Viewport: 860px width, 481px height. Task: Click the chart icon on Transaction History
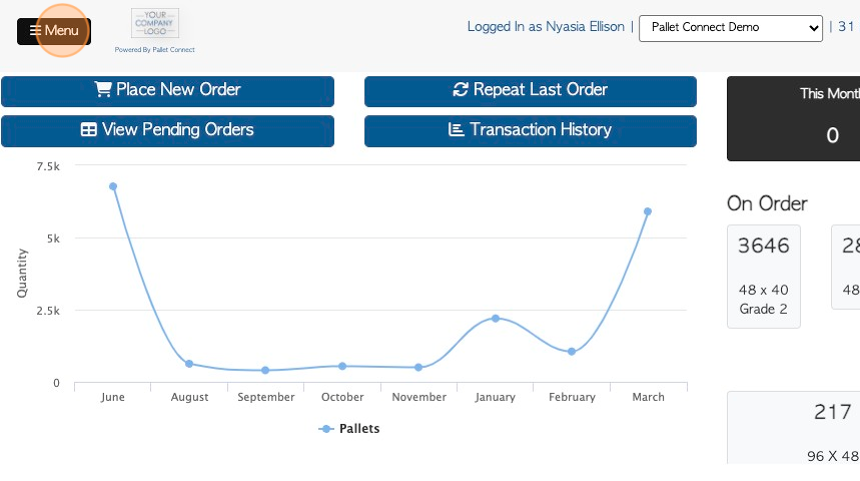(x=456, y=129)
